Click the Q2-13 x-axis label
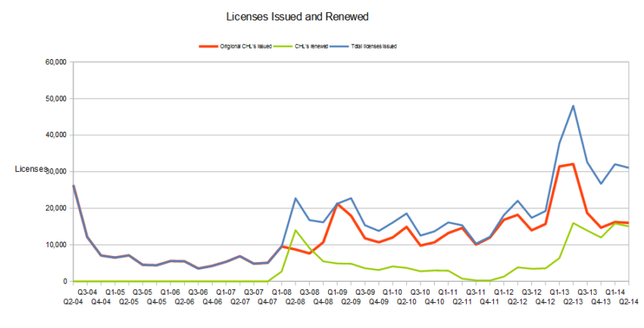 click(x=574, y=301)
